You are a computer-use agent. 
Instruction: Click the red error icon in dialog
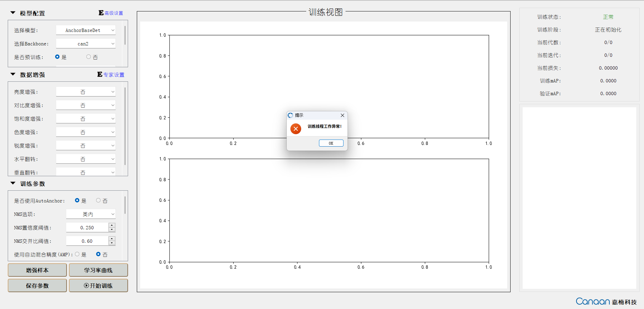[296, 129]
